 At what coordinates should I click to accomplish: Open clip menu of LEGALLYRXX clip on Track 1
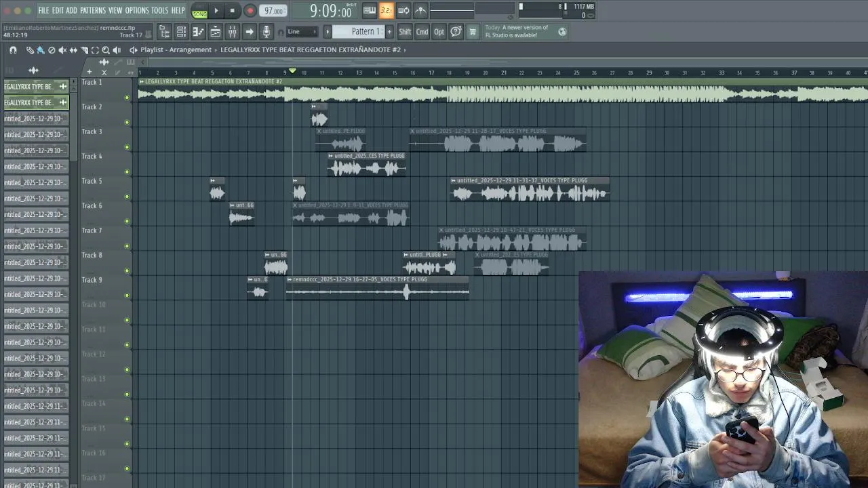pos(142,82)
